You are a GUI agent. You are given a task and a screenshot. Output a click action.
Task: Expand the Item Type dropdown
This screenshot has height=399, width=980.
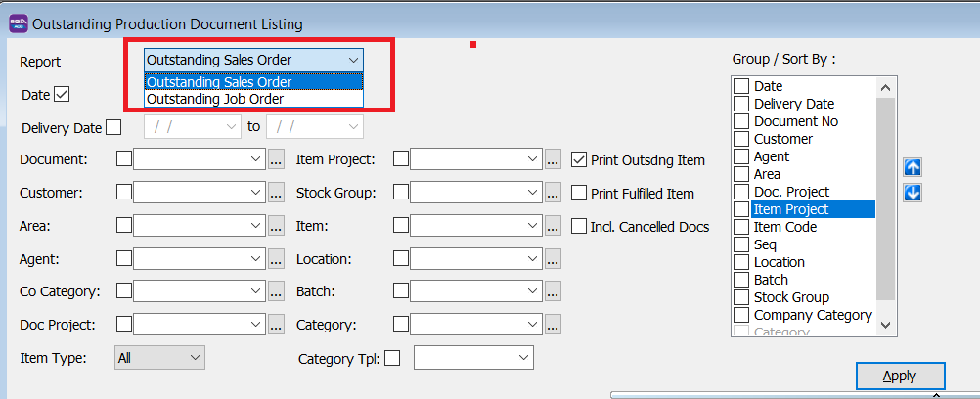click(193, 358)
